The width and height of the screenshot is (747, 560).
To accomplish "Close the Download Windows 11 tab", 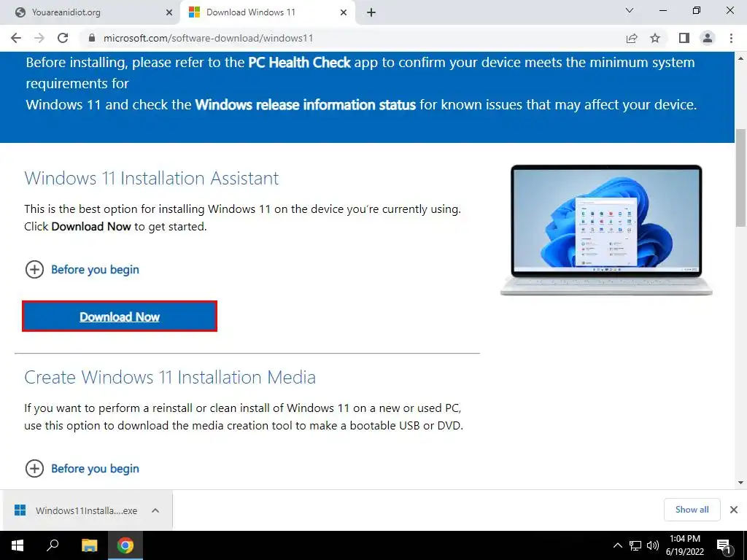I will click(x=344, y=12).
